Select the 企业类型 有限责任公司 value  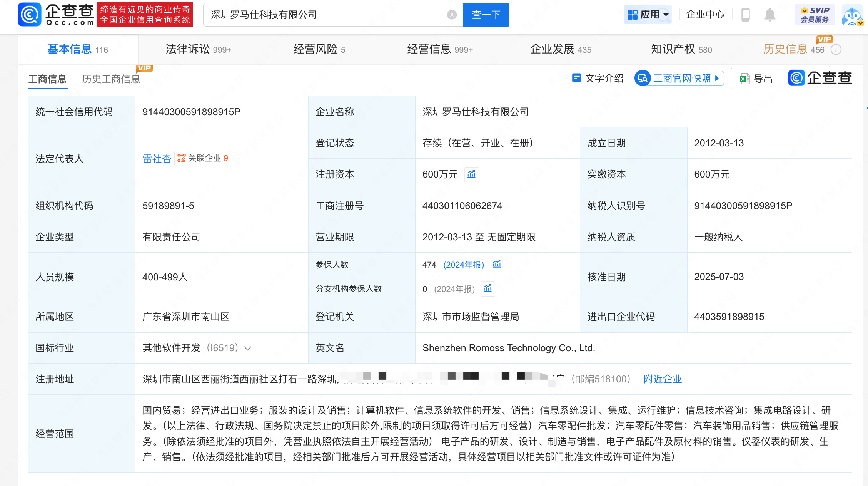(171, 237)
